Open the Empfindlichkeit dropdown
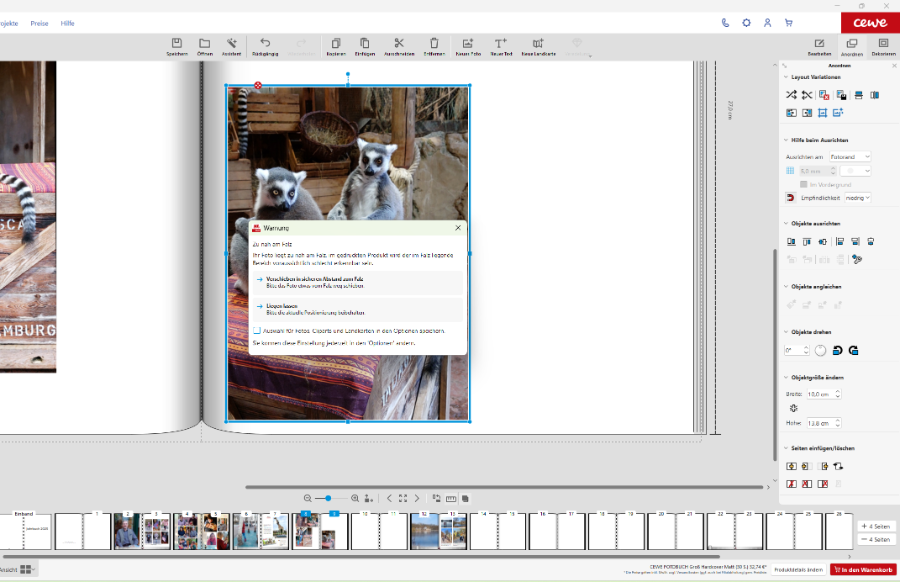900x582 pixels. point(857,198)
